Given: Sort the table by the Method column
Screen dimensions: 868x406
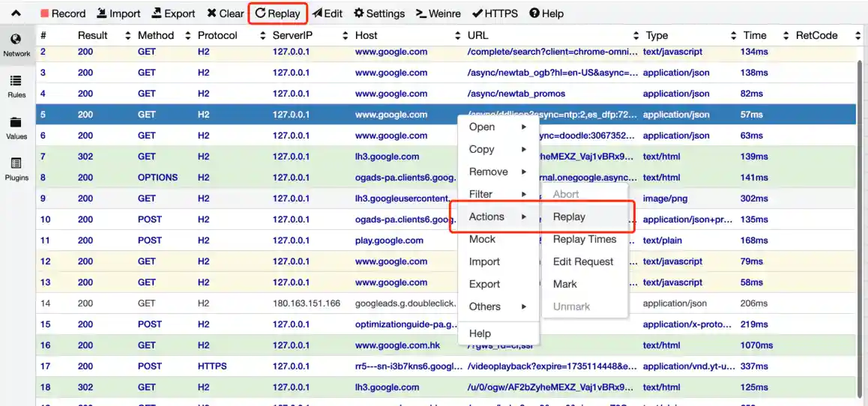Looking at the screenshot, I should 155,35.
